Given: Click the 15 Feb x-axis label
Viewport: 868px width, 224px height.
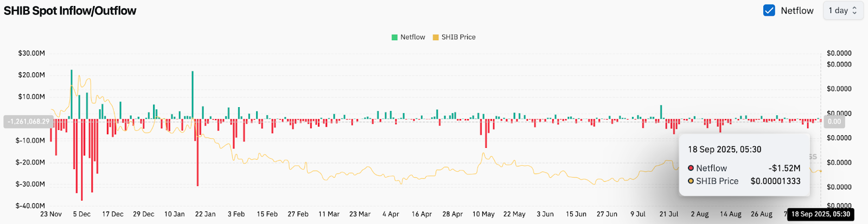Looking at the screenshot, I should coord(267,214).
